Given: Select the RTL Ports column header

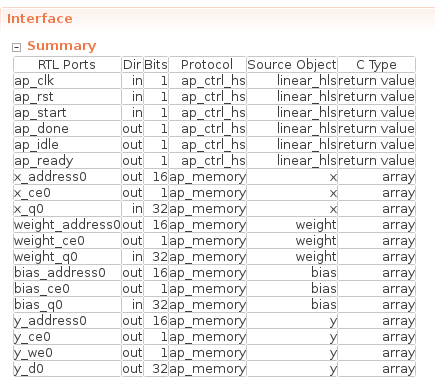Looking at the screenshot, I should coord(67,64).
